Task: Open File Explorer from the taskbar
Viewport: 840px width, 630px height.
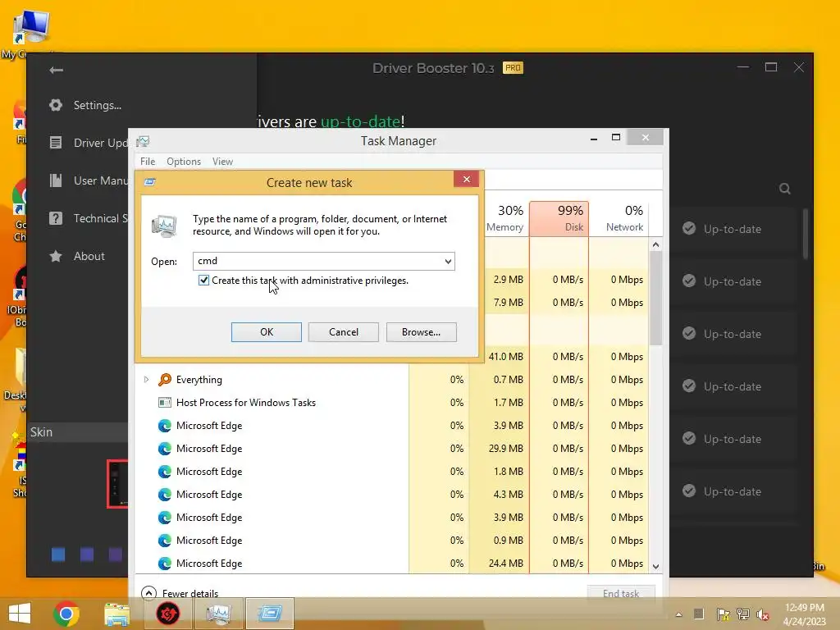Action: coord(116,614)
